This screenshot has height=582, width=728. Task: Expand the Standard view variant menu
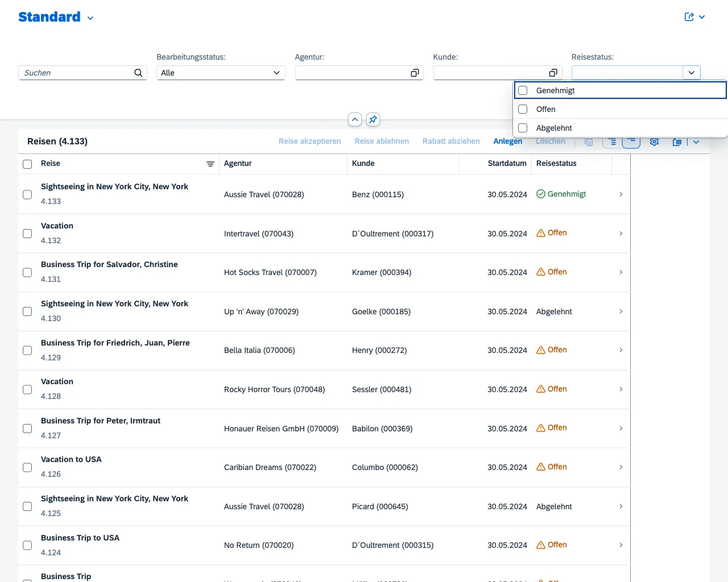click(90, 18)
